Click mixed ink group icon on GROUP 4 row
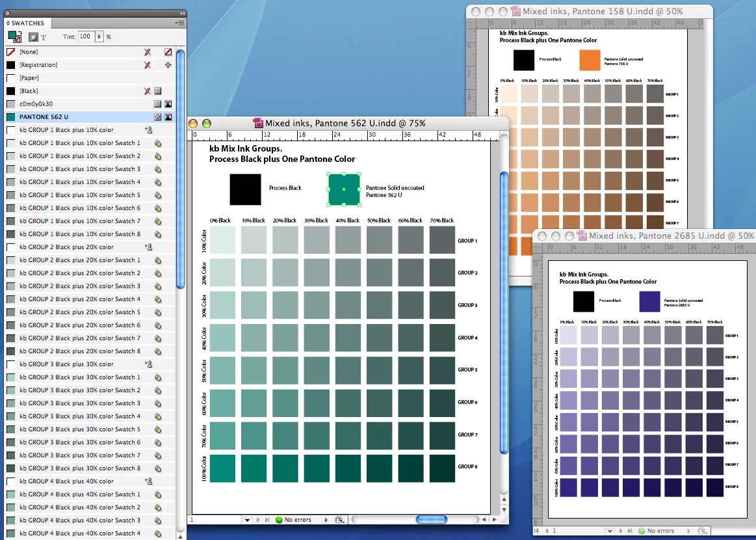The image size is (756, 540). [x=148, y=481]
